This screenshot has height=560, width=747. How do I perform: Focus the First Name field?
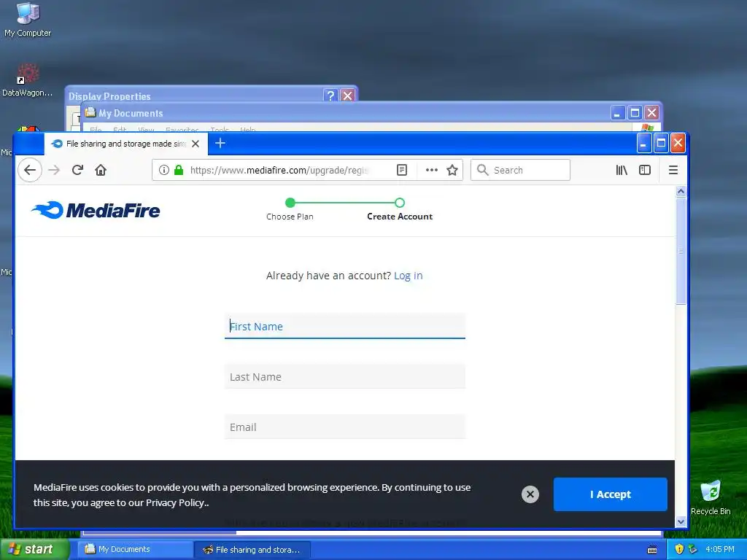(x=345, y=326)
